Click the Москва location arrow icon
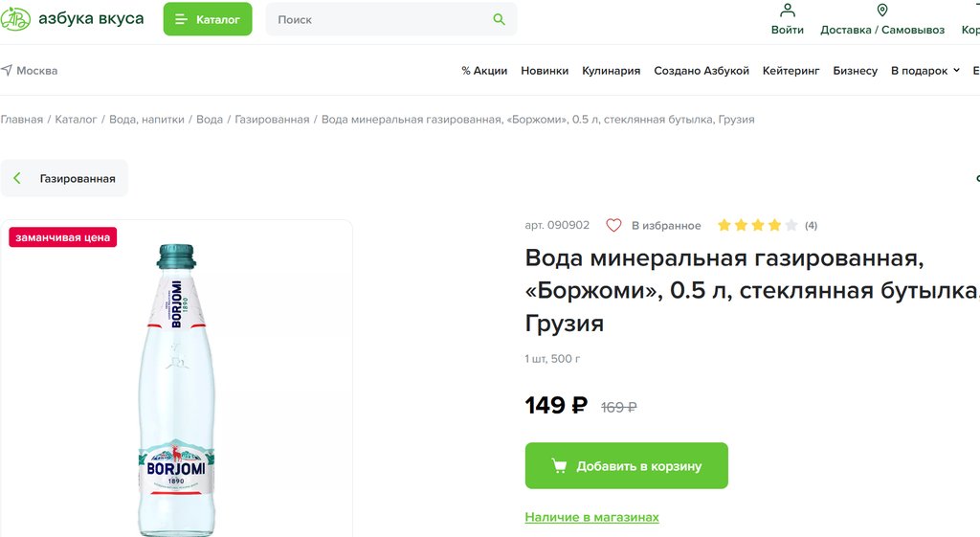This screenshot has height=537, width=980. pos(7,70)
